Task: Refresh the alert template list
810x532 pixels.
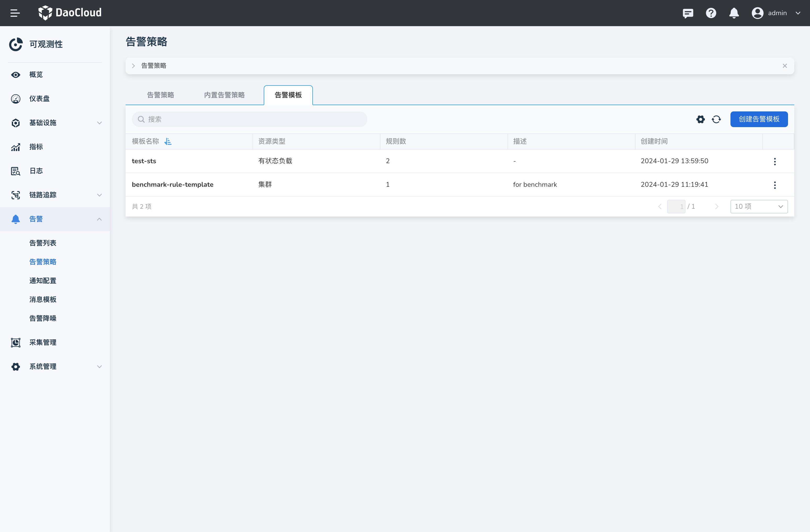Action: tap(716, 119)
